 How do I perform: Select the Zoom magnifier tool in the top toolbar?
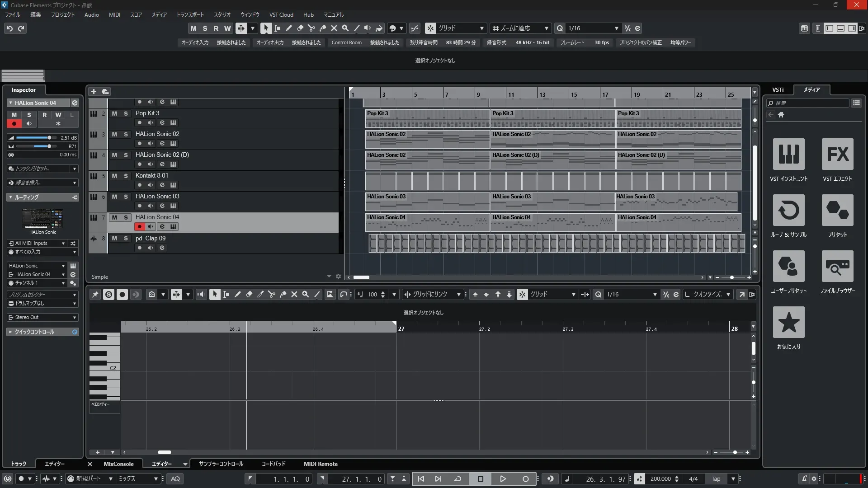[x=345, y=28]
